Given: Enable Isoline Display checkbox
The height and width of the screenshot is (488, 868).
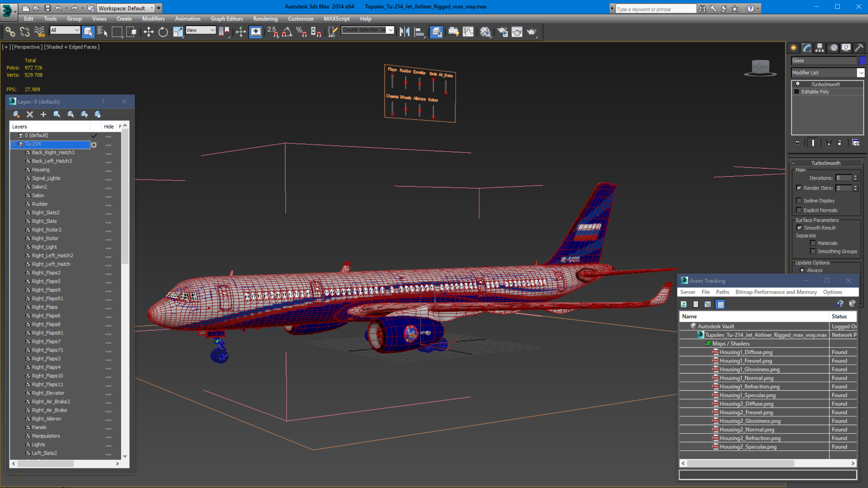Looking at the screenshot, I should (799, 200).
